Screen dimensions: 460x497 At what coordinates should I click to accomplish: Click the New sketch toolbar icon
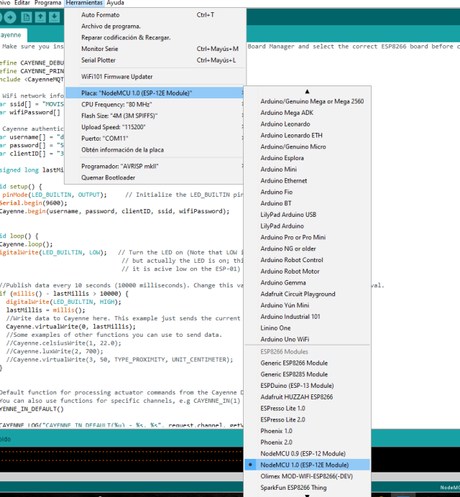tap(26, 17)
